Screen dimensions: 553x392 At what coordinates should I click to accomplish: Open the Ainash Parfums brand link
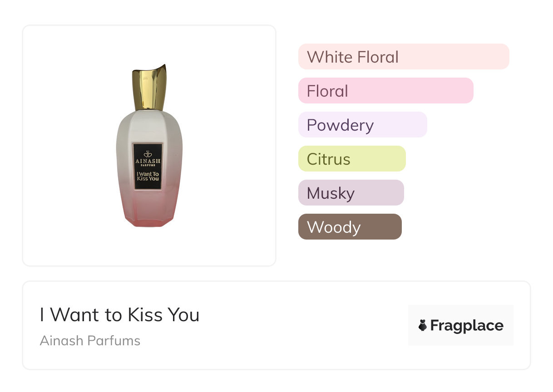tap(90, 341)
